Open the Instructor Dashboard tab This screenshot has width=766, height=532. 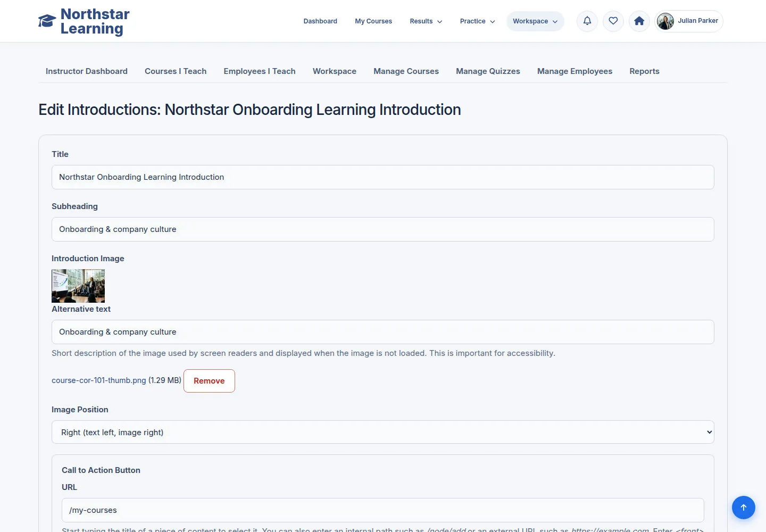[87, 71]
